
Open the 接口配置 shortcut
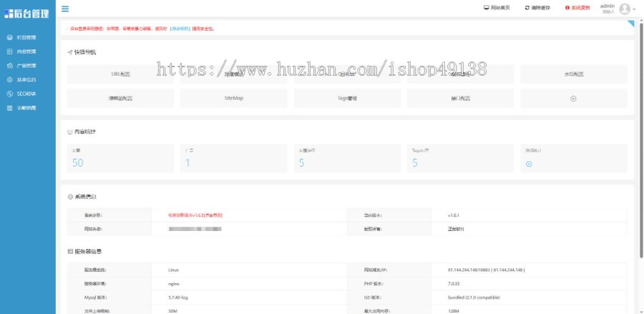[460, 99]
